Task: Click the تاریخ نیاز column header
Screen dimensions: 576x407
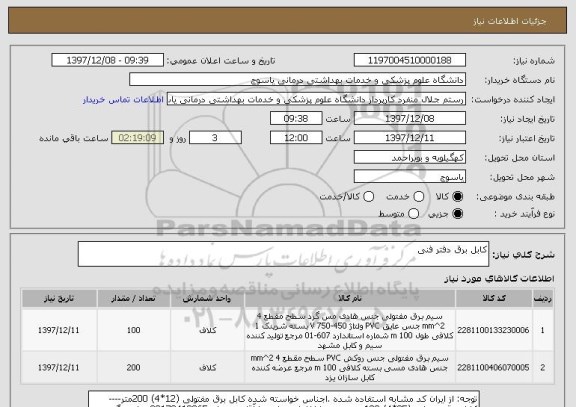Action: tap(59, 298)
